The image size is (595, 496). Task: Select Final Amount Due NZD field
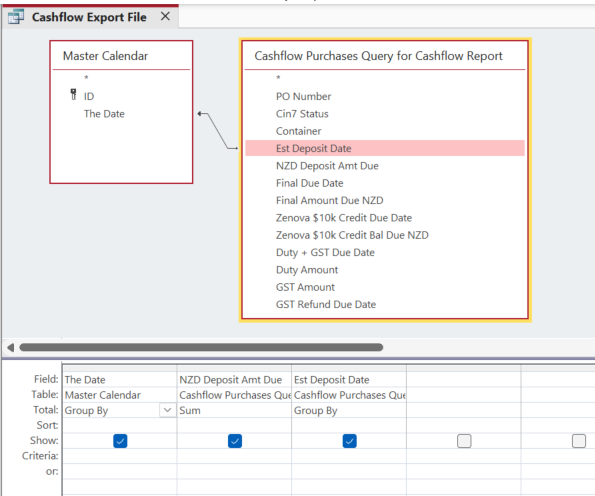click(329, 200)
